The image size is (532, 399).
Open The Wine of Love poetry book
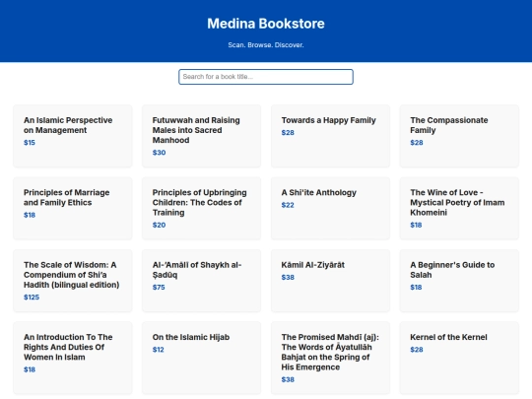459,208
